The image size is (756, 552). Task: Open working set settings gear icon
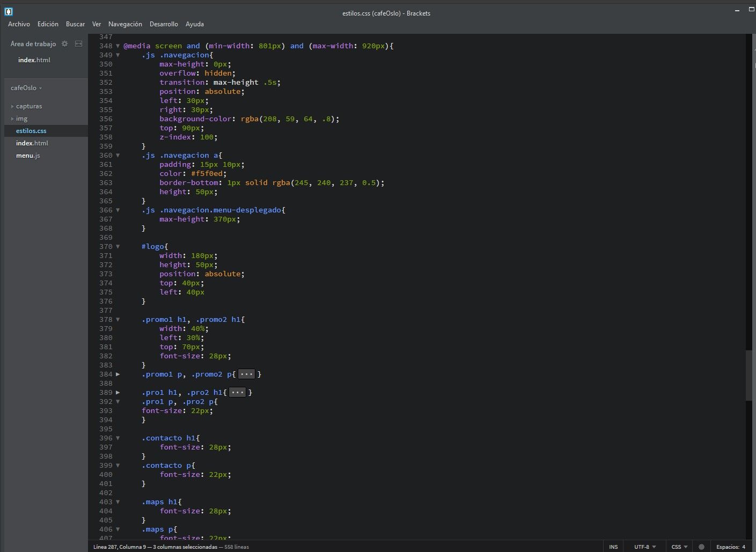coord(65,43)
